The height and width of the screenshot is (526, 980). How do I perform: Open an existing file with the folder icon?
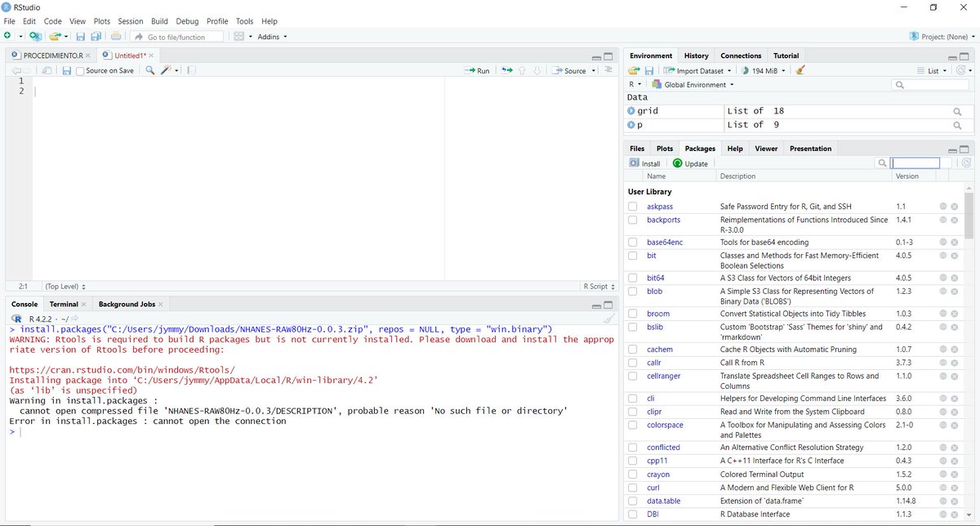tap(55, 36)
